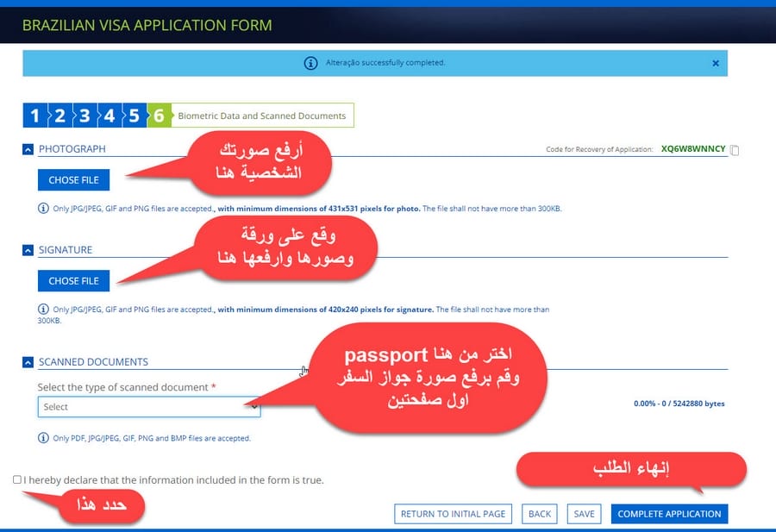Collapse the Signature section
The height and width of the screenshot is (532, 776).
click(x=28, y=250)
